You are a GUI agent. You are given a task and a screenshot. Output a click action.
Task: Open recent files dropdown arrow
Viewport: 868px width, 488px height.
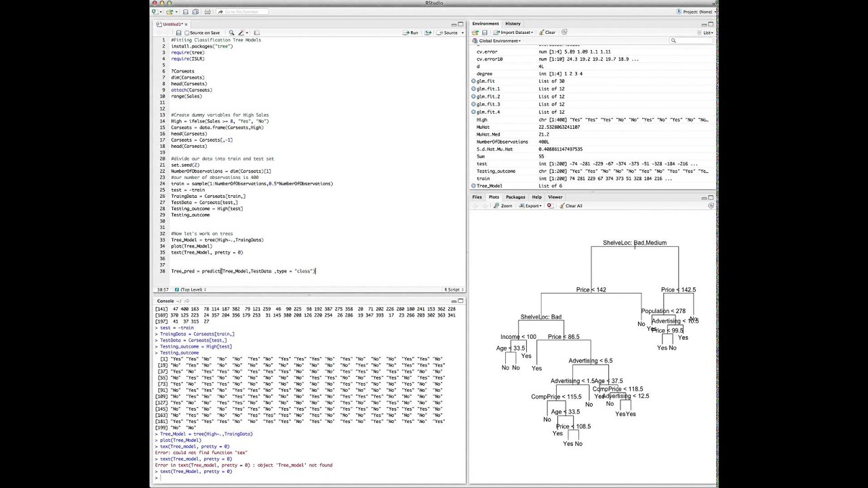pyautogui.click(x=176, y=12)
